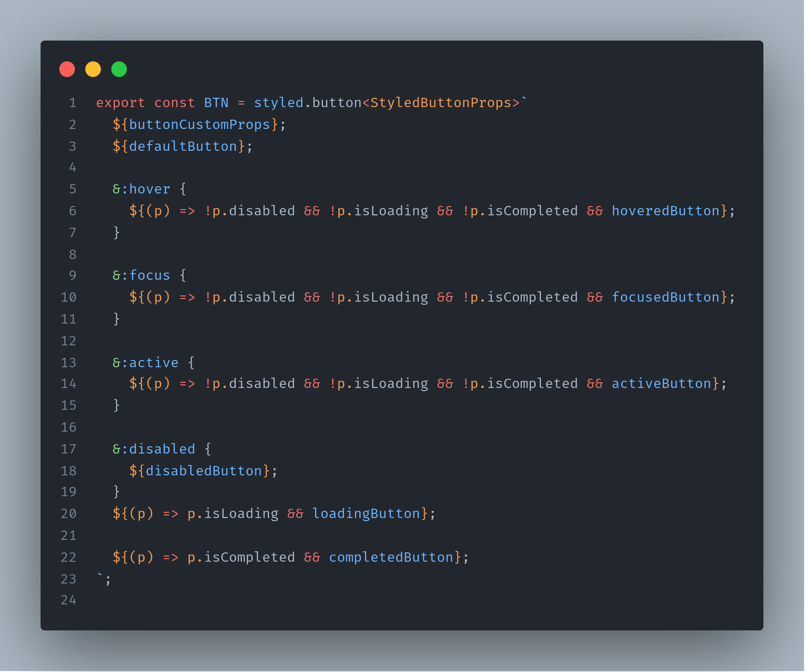Click '!p.isLoading' on line 10
This screenshot has width=805, height=672.
(379, 298)
